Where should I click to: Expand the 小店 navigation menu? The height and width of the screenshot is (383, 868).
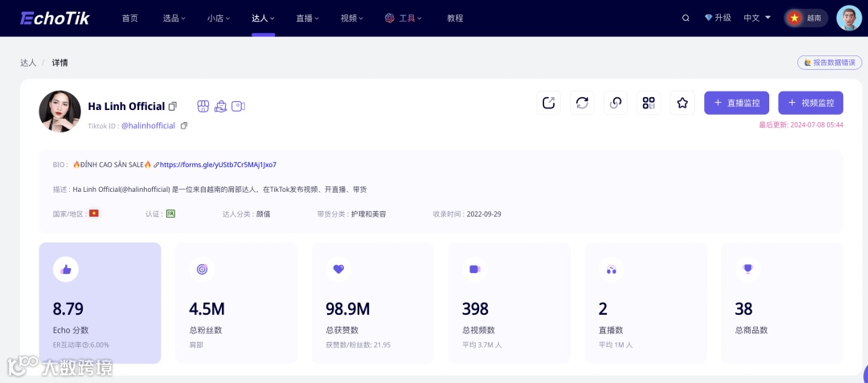pos(218,18)
